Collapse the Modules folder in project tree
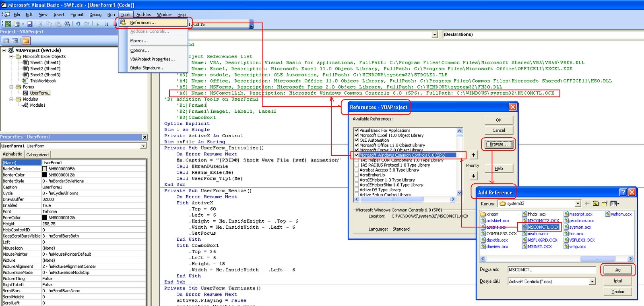This screenshot has height=306, width=644. point(11,99)
